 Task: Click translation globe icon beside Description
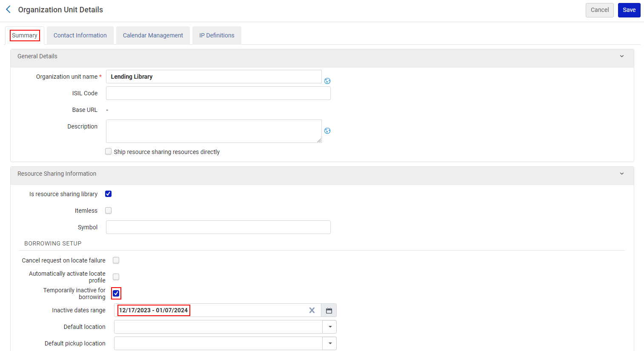coord(327,131)
